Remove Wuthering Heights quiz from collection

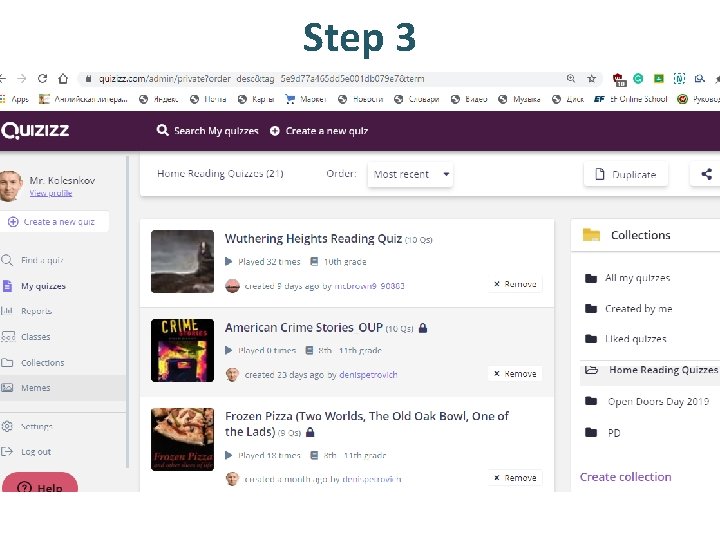click(x=515, y=284)
